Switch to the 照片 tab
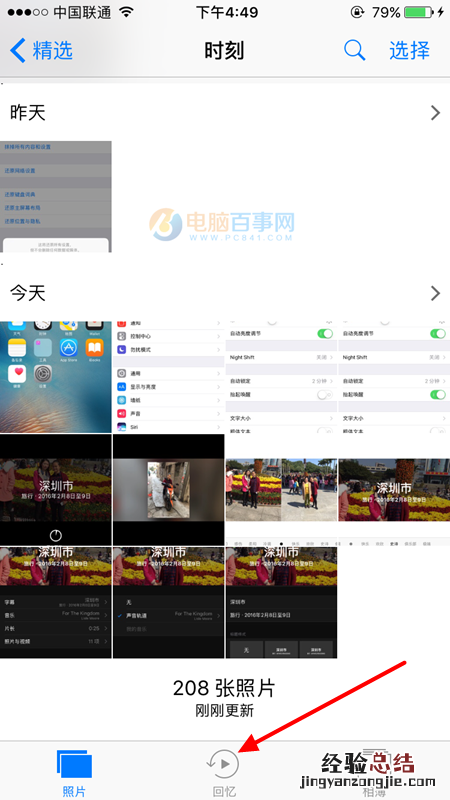Viewport: 450px width, 800px height. click(74, 772)
